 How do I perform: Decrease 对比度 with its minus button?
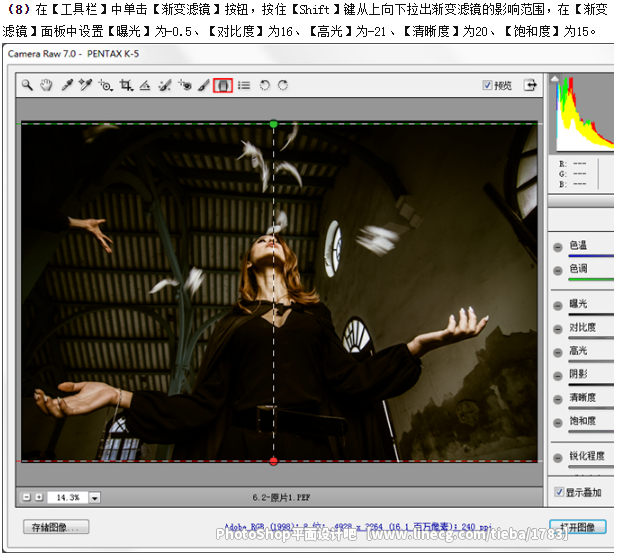pos(558,329)
